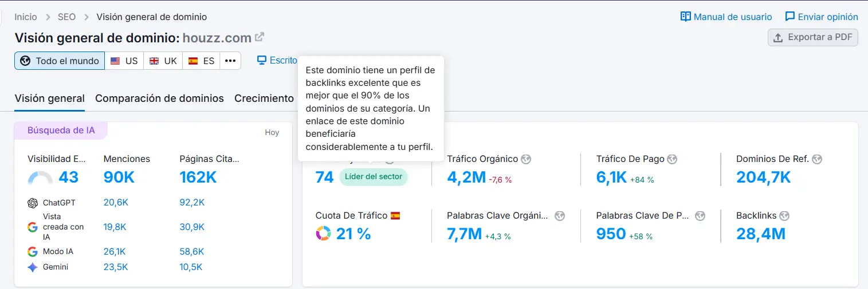868x289 pixels.
Task: Click the globe icon beside Palabras Clave Orgánicas
Action: pos(560,216)
